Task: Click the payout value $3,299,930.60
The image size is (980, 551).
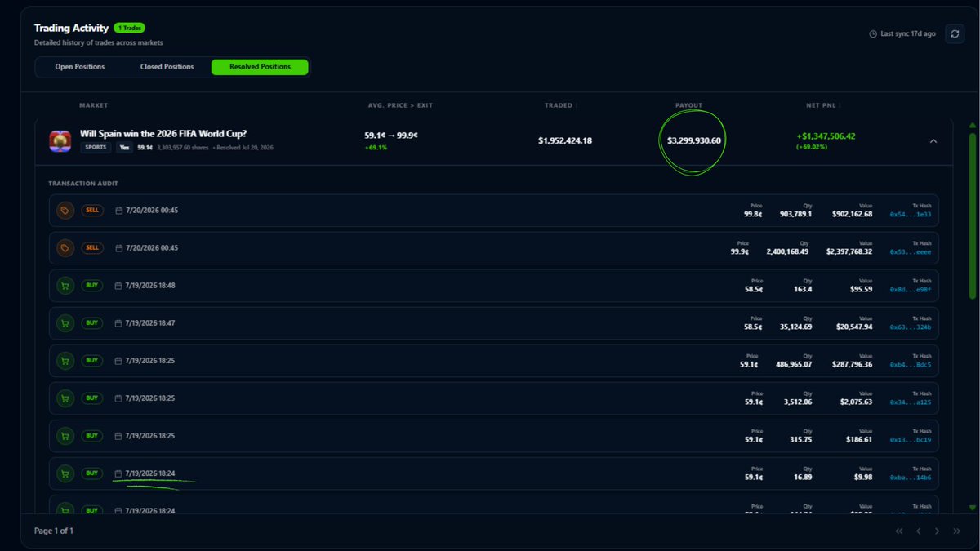Action: [x=694, y=141]
